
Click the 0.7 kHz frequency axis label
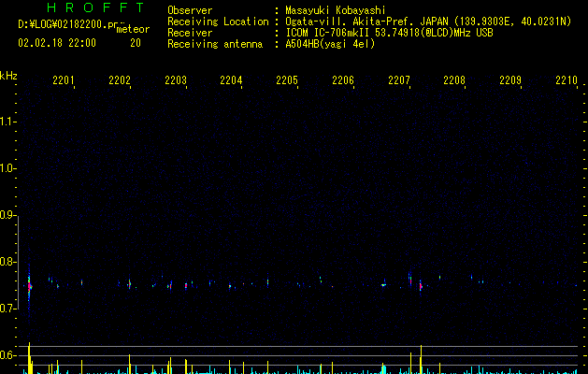coord(7,309)
